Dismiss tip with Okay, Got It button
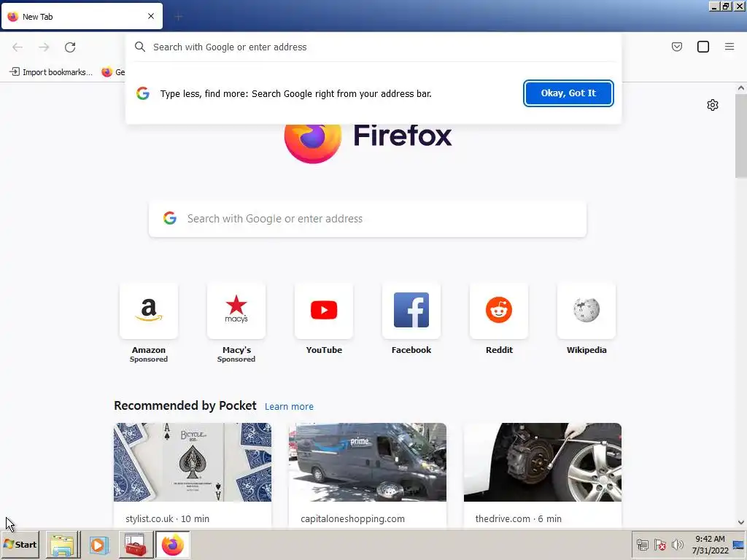Viewport: 747px width, 560px height. coord(568,93)
